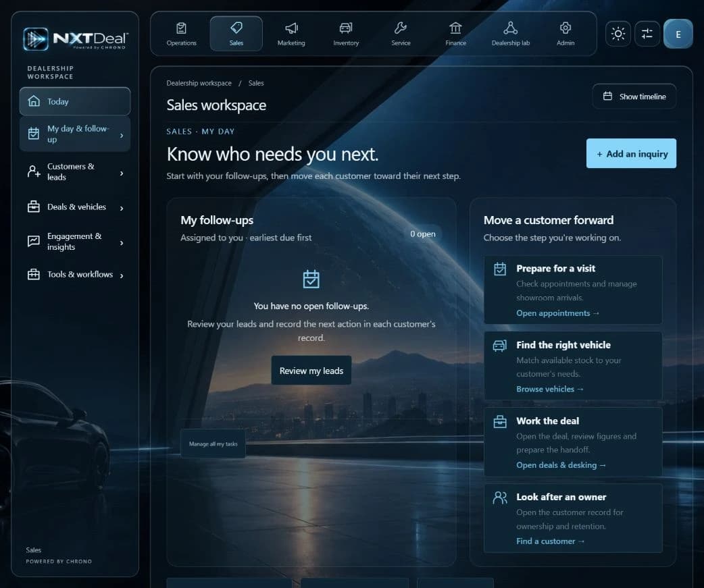This screenshot has height=588, width=704.
Task: Click the Work the deal briefcase icon
Action: (x=500, y=422)
